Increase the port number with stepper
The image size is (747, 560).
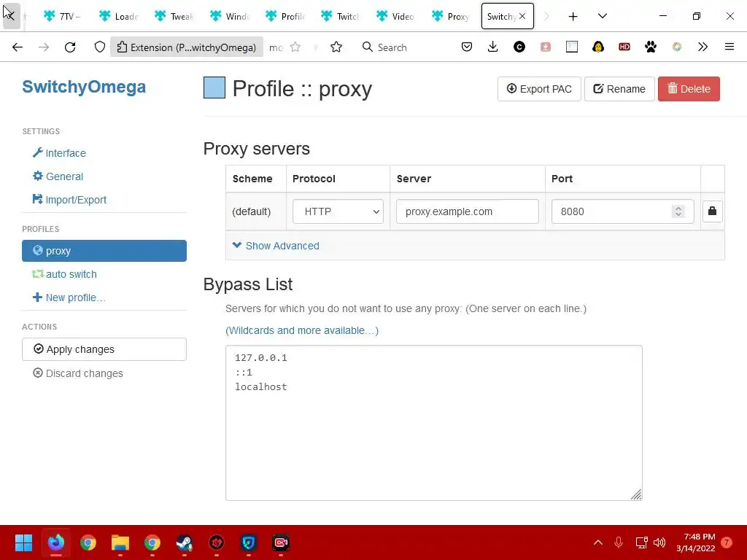pos(678,208)
